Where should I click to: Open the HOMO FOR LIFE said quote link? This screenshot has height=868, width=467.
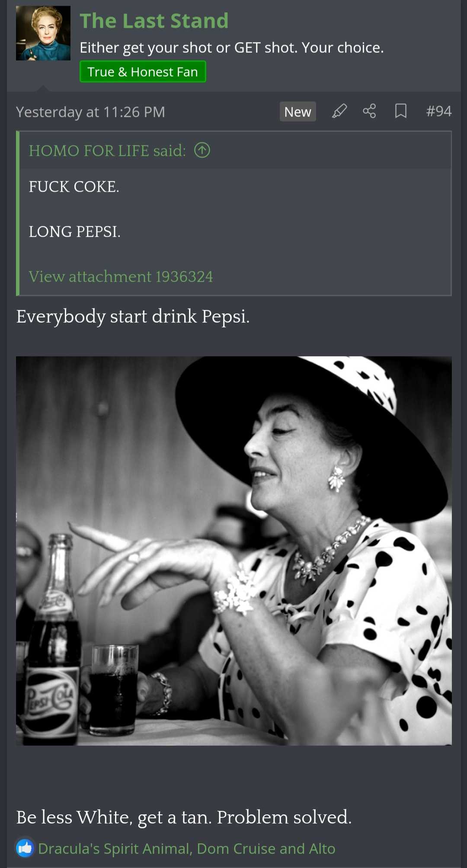click(107, 151)
